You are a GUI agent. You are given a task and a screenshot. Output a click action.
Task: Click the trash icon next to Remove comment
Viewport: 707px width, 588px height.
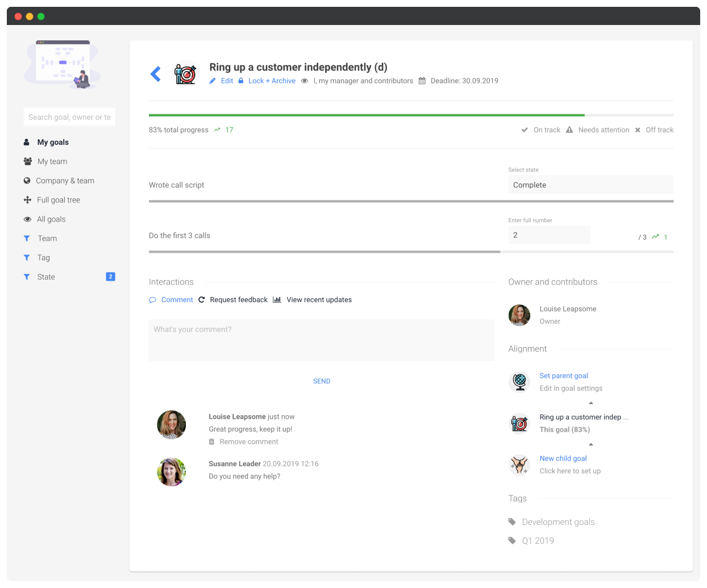(212, 442)
